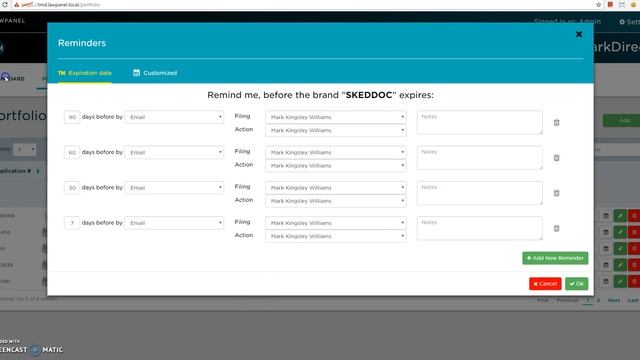The width and height of the screenshot is (640, 360).
Task: Open Email dropdown in 90 days row
Action: coord(174,117)
